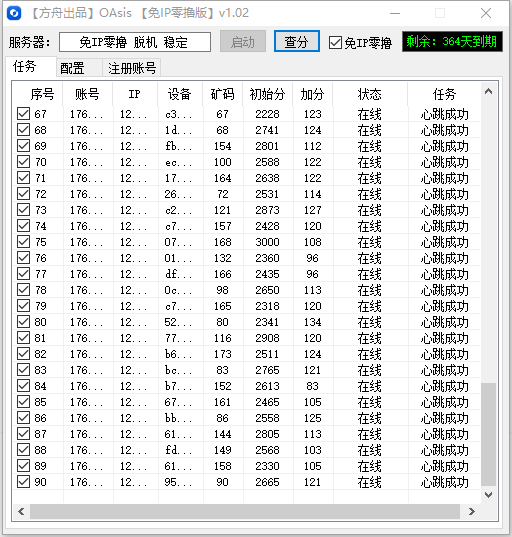
Task: Deselect the row 74 checkbox
Action: [23, 226]
